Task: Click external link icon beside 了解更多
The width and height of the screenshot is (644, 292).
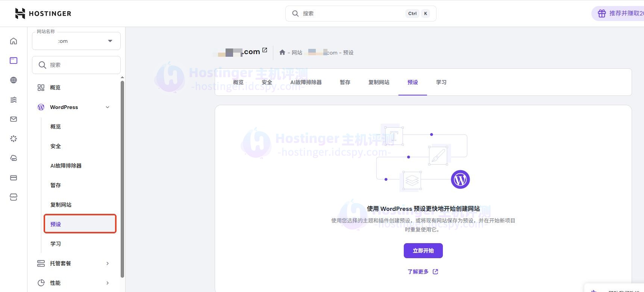Action: 435,272
